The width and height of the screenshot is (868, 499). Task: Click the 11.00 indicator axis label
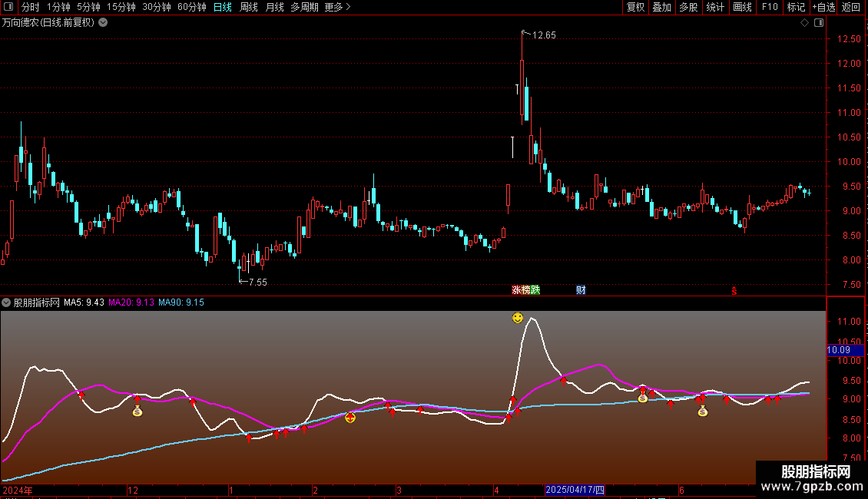(849, 322)
